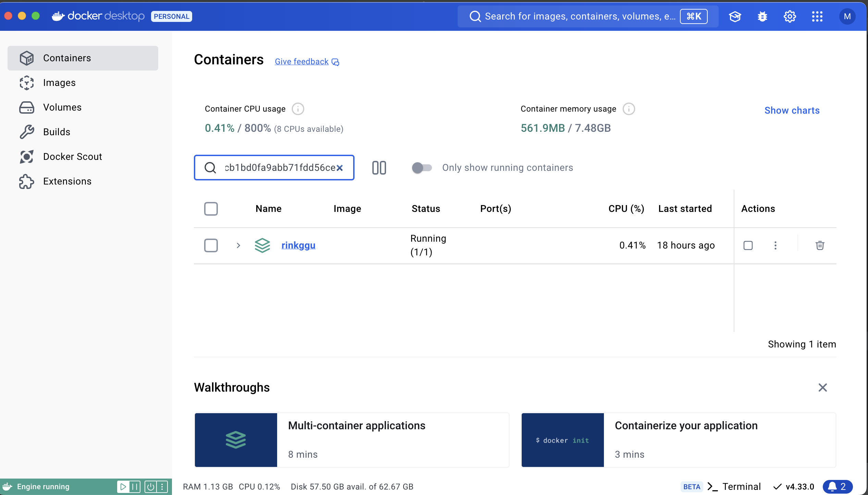This screenshot has height=495, width=868.
Task: Click the column layout icon beside search
Action: [379, 168]
